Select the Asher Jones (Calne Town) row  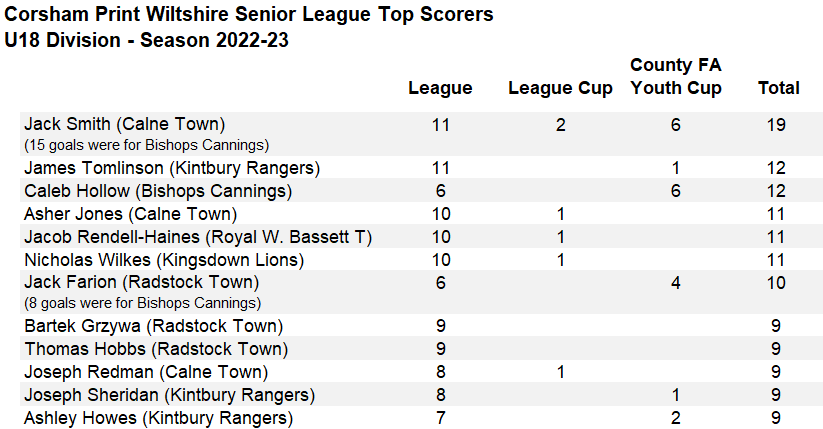pyautogui.click(x=421, y=214)
